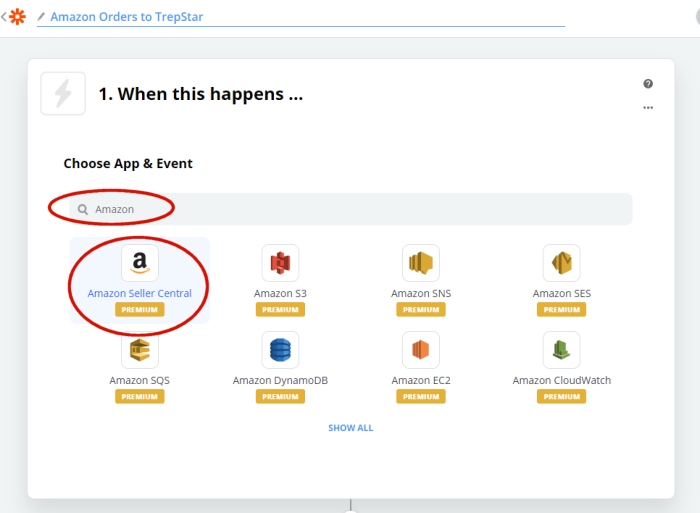Pick the Amazon EC2 app icon
700x513 pixels.
[x=421, y=350]
